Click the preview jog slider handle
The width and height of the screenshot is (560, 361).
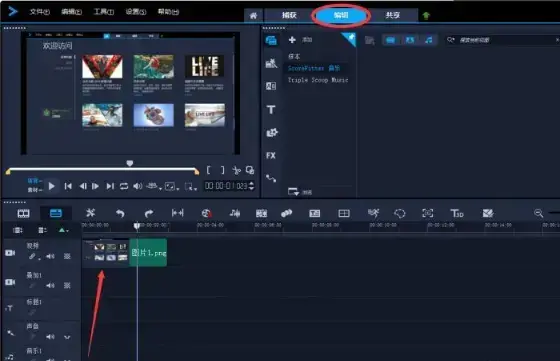coord(130,163)
